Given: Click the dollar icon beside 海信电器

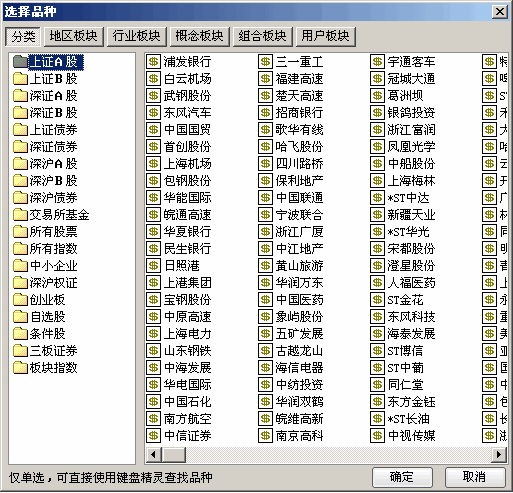Looking at the screenshot, I should tap(265, 368).
